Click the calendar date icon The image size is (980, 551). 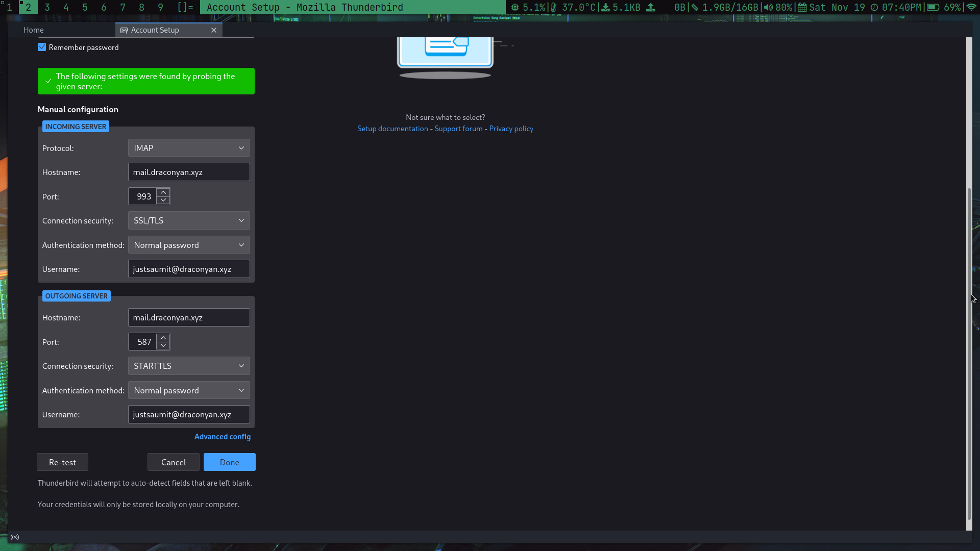click(x=802, y=8)
